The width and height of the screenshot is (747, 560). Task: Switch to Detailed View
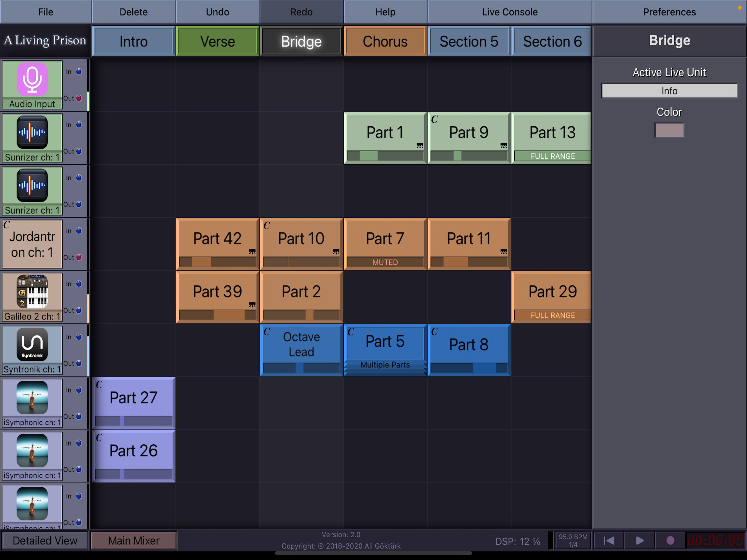tap(45, 540)
